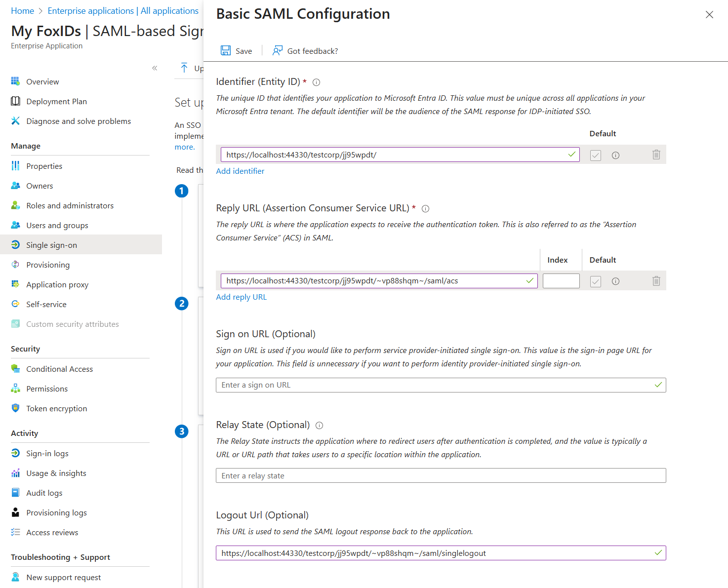This screenshot has width=728, height=588.
Task: Click the Conditional Access icon under Security
Action: (16, 369)
